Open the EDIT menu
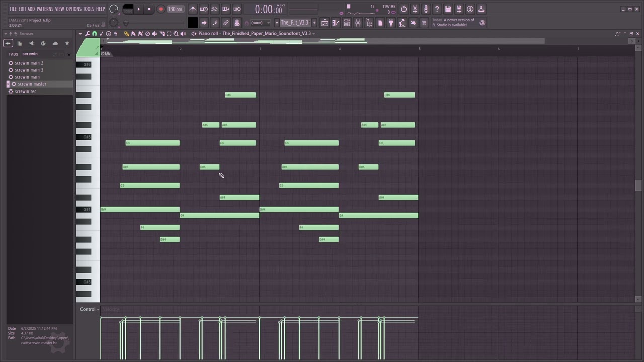Viewport: 644px width, 362px height. [x=22, y=9]
